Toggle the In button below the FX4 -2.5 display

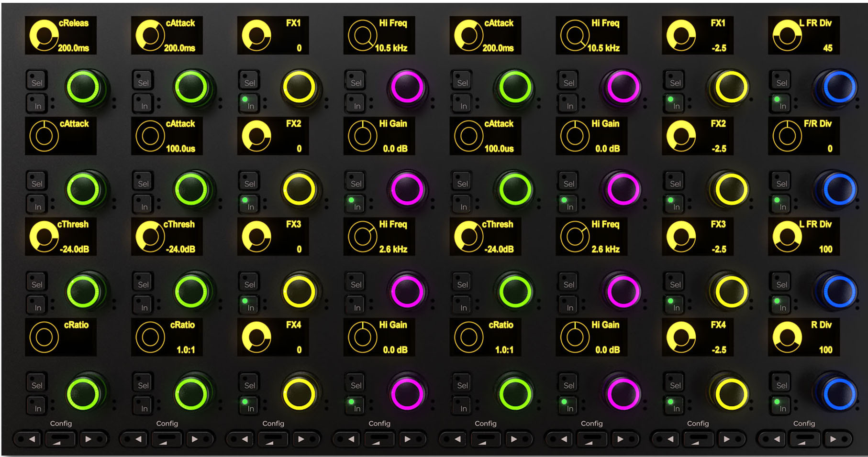pyautogui.click(x=674, y=406)
